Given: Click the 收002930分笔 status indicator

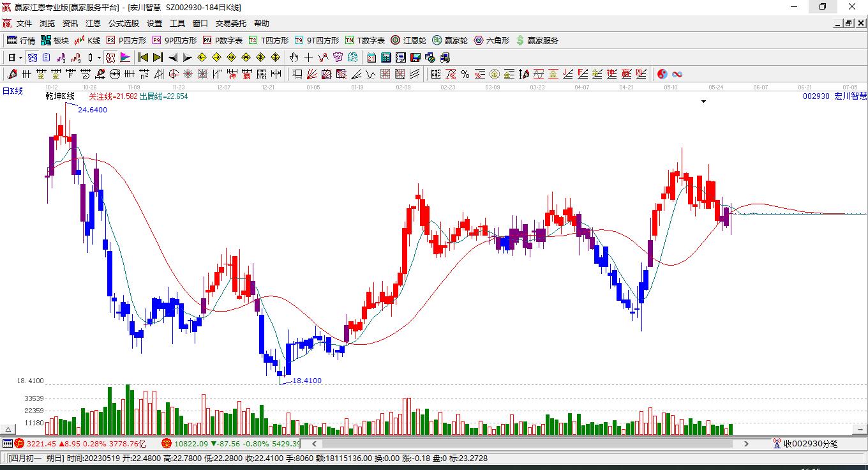Looking at the screenshot, I should click(805, 443).
